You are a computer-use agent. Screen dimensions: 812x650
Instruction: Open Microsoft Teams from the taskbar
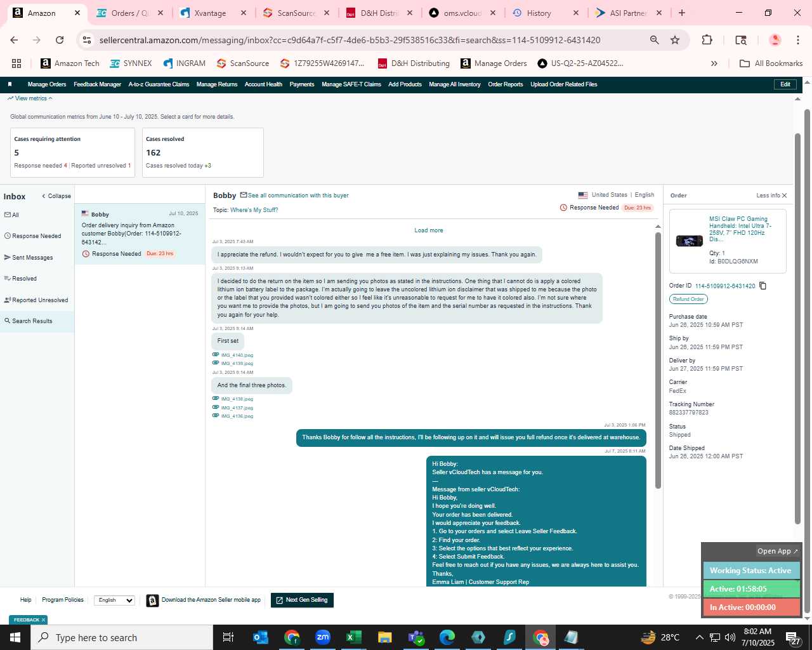pos(416,637)
